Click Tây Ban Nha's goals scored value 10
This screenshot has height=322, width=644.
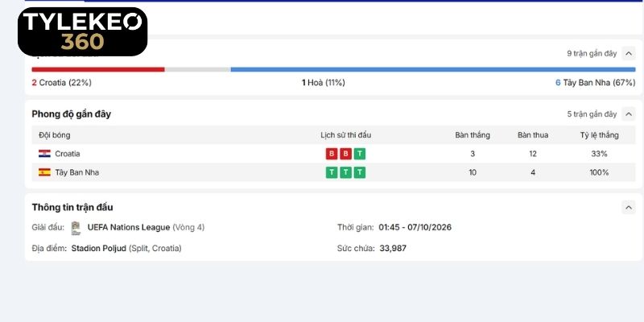coord(473,172)
